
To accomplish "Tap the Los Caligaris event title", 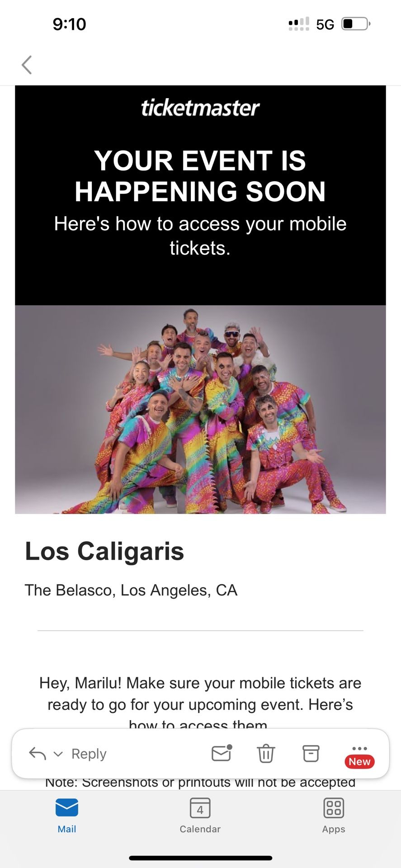I will [x=104, y=551].
